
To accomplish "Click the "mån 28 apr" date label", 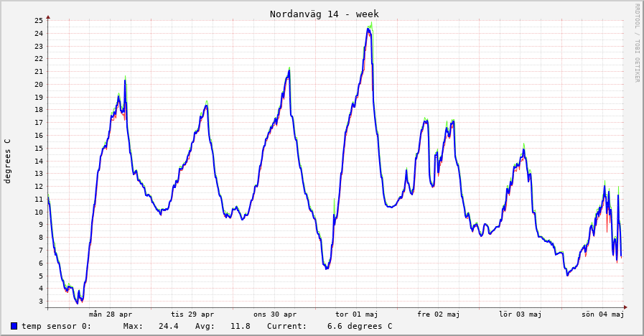I will [111, 314].
